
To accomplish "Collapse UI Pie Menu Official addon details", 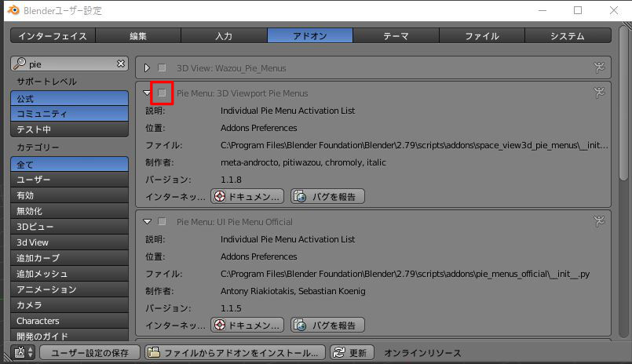I will point(147,221).
